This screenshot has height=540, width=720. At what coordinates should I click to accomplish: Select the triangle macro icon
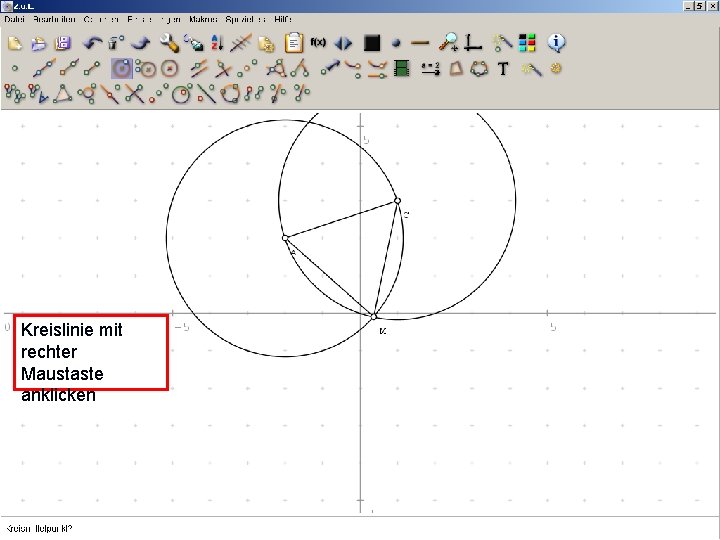point(62,93)
